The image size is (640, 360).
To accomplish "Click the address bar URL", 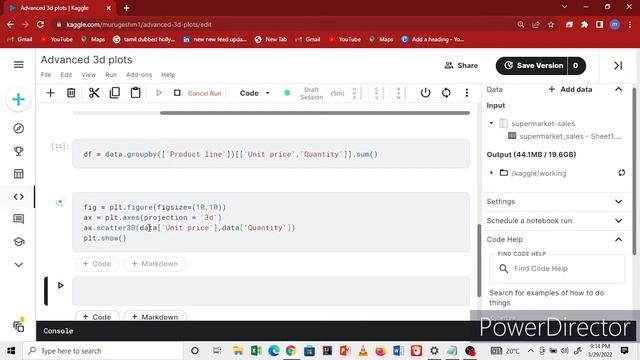I will (x=139, y=24).
